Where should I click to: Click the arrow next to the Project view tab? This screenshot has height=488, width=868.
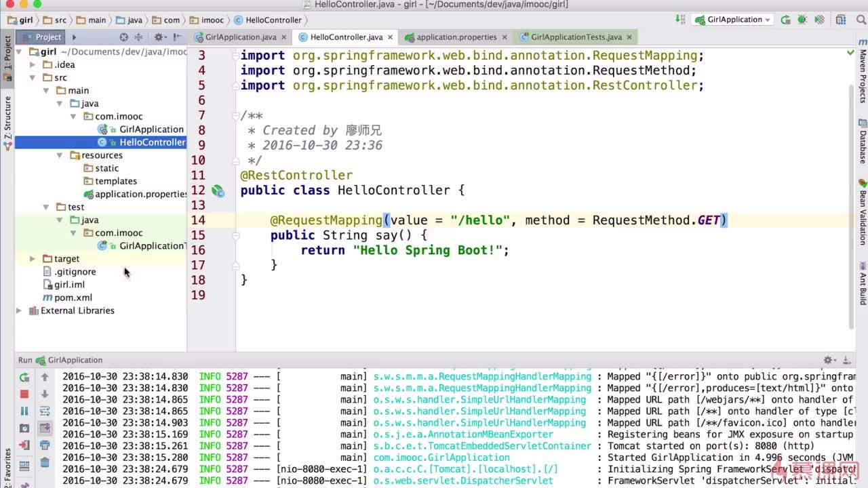(75, 37)
